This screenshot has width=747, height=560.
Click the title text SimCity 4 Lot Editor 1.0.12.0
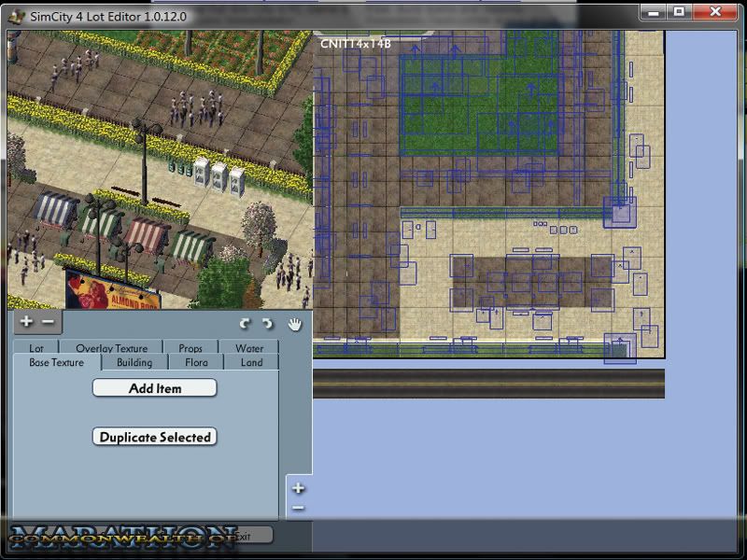coord(108,17)
